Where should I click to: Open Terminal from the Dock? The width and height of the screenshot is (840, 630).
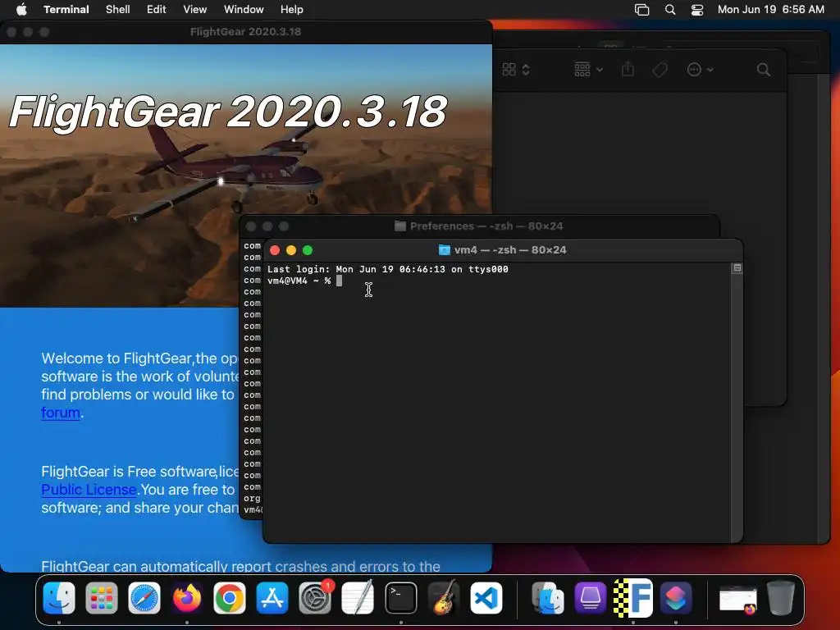click(400, 598)
